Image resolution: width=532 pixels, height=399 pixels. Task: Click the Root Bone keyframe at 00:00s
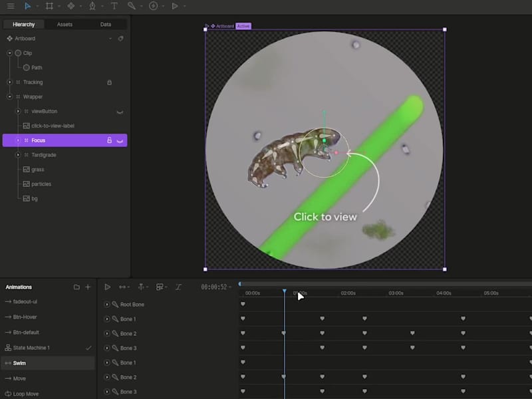[x=243, y=304]
